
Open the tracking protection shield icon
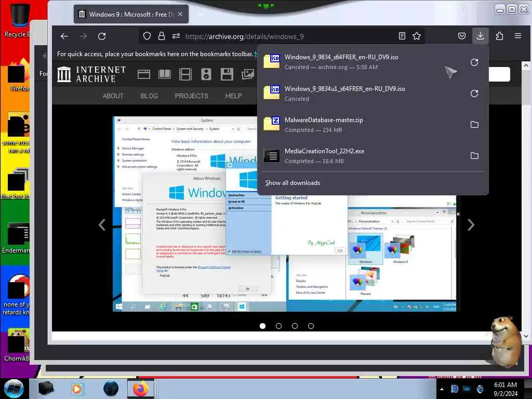pos(147,36)
